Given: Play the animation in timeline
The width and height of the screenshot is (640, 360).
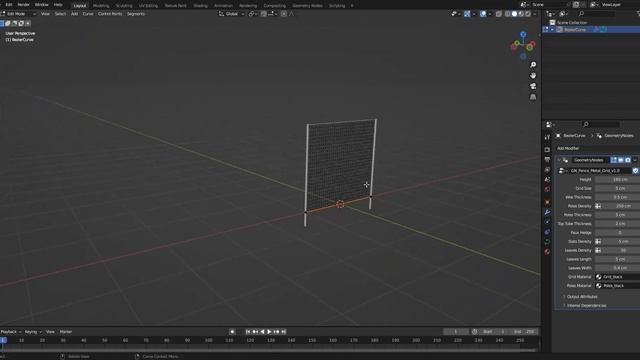Looking at the screenshot, I should pos(269,332).
